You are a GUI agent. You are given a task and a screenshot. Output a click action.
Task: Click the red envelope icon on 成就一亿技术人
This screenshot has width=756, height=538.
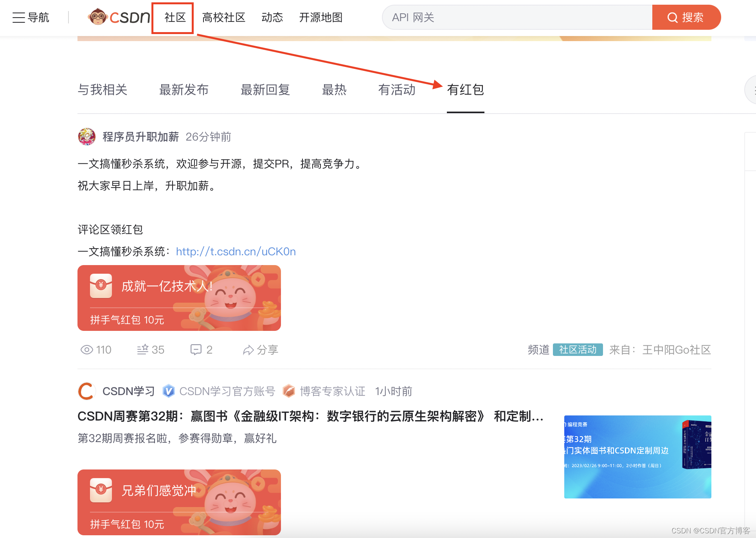point(101,286)
